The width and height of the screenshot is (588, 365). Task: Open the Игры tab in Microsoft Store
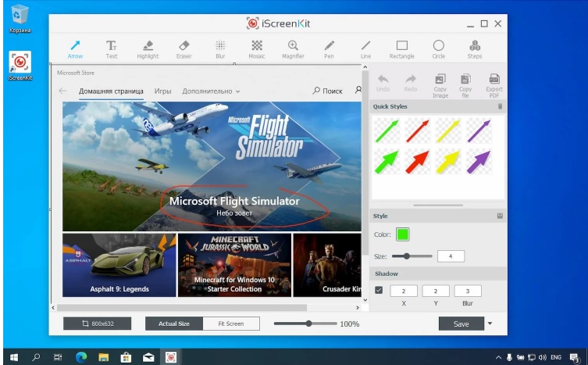(162, 91)
